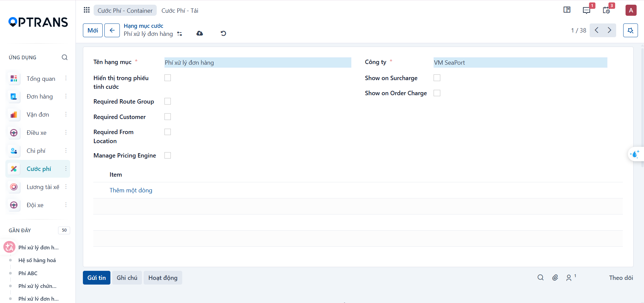Open the apps grid menu icon
The image size is (644, 303).
pyautogui.click(x=87, y=10)
